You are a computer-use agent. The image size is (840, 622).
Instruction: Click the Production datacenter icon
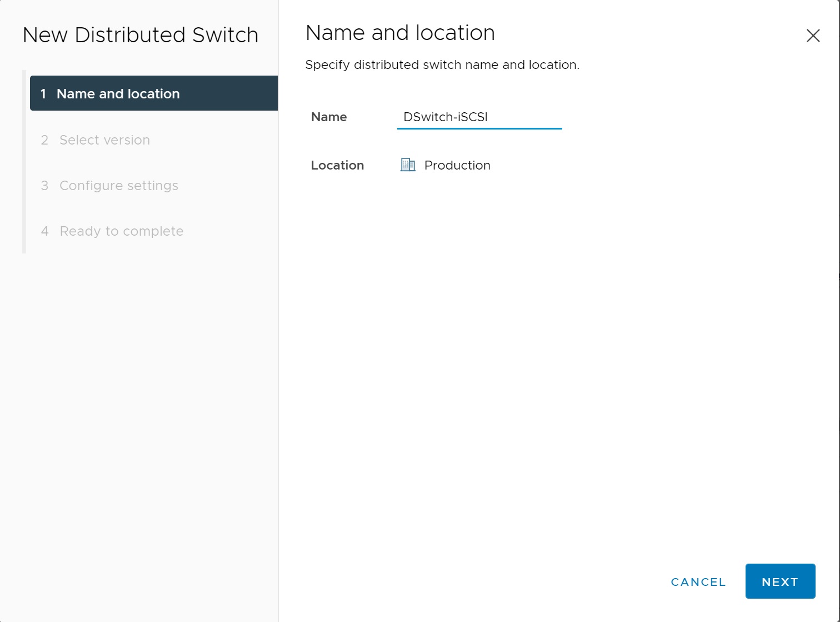coord(408,165)
